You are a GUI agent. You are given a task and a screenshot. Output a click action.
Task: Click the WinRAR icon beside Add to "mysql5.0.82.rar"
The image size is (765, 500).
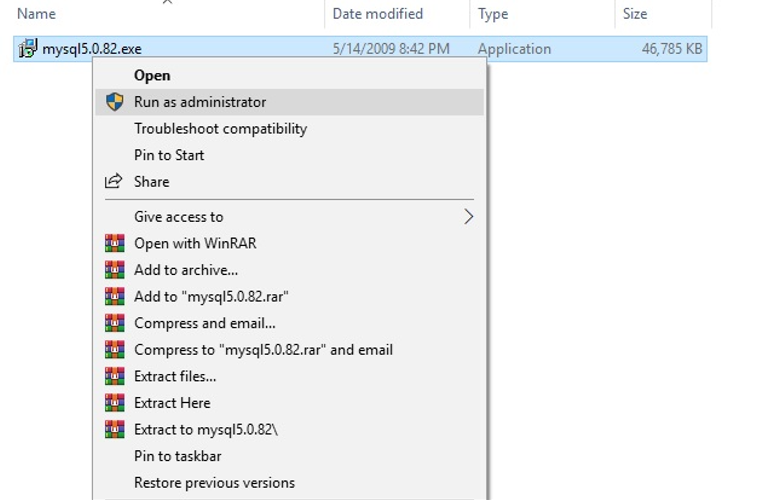[115, 296]
